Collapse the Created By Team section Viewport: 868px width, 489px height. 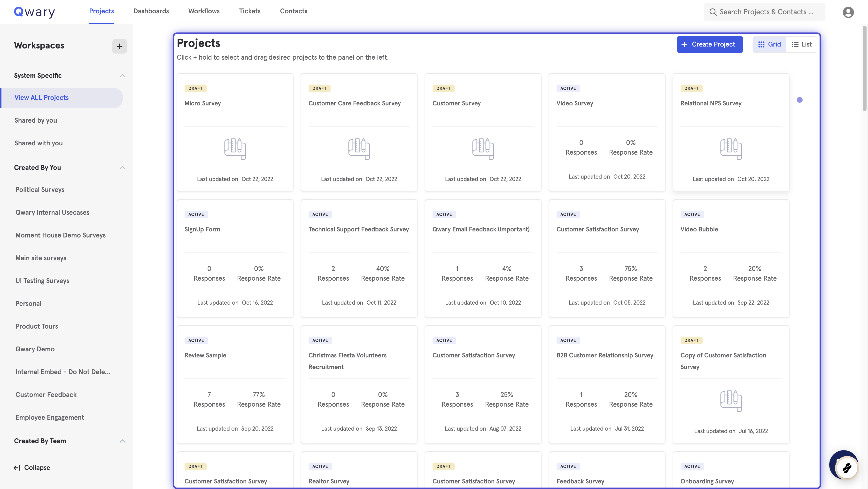point(122,441)
